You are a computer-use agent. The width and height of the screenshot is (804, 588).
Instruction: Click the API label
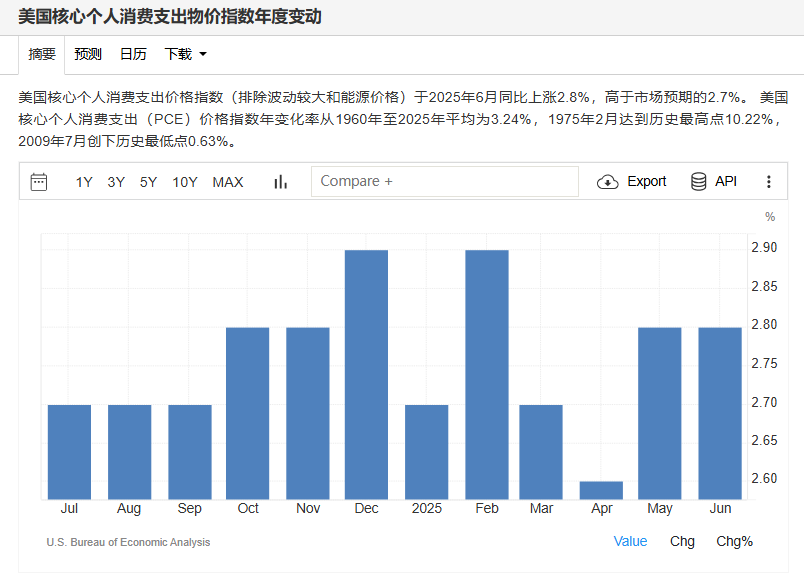[x=726, y=181]
